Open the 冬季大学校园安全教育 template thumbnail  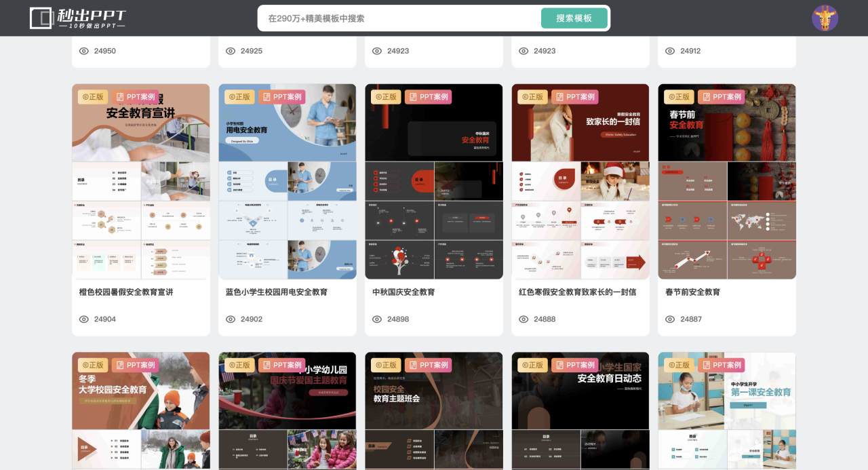click(x=141, y=411)
